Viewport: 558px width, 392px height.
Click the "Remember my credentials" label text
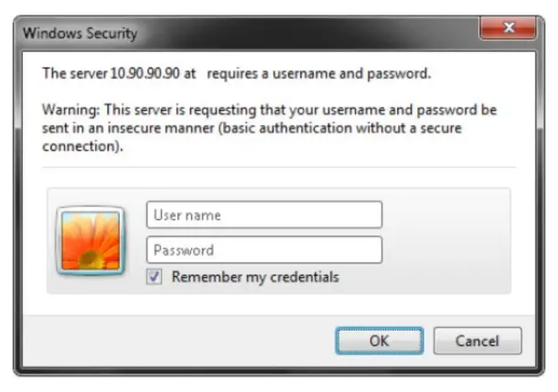point(255,277)
